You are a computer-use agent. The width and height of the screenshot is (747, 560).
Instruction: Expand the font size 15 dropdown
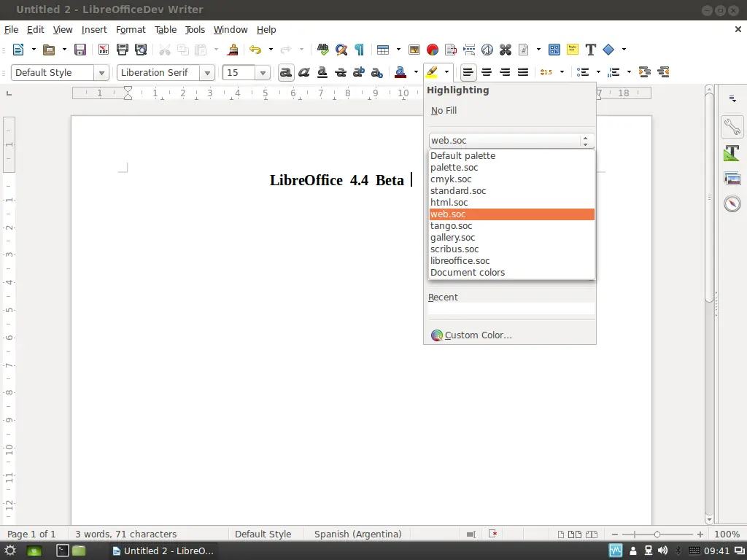tap(263, 73)
